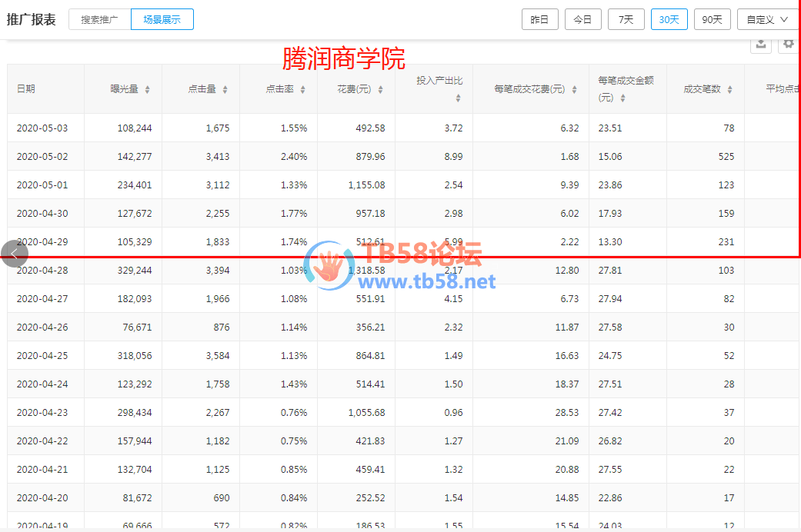Click exposure value 108,244

(135, 128)
